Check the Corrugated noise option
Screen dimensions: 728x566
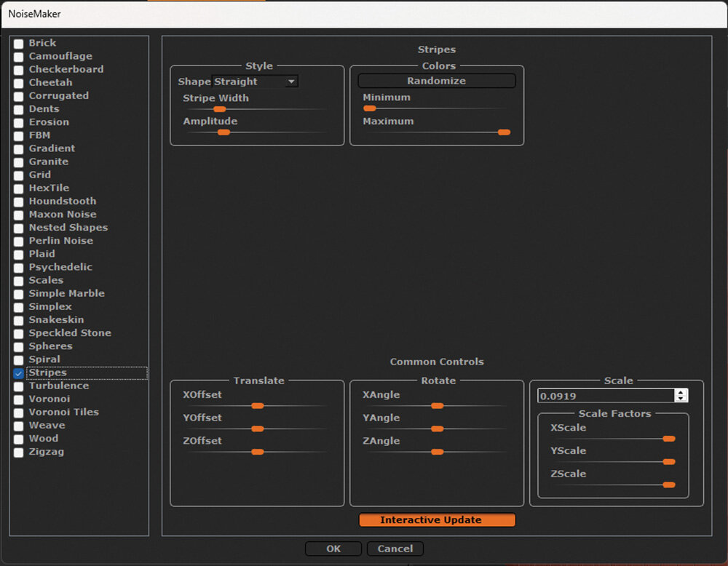[x=19, y=97]
